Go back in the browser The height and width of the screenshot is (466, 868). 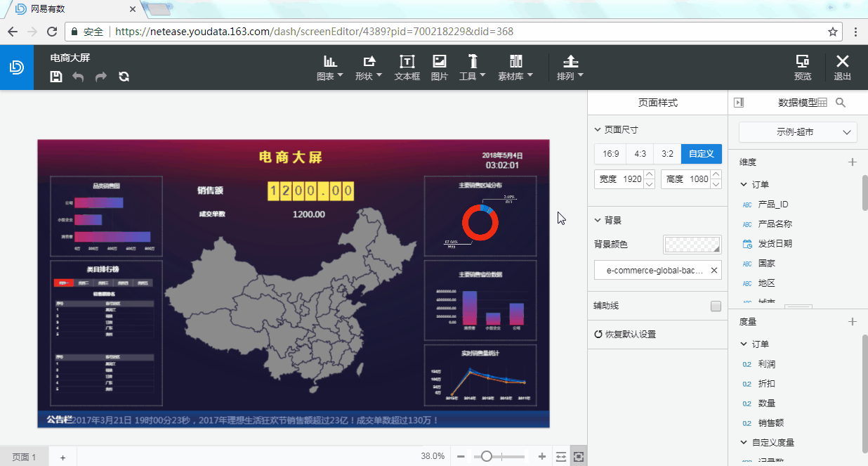[13, 32]
